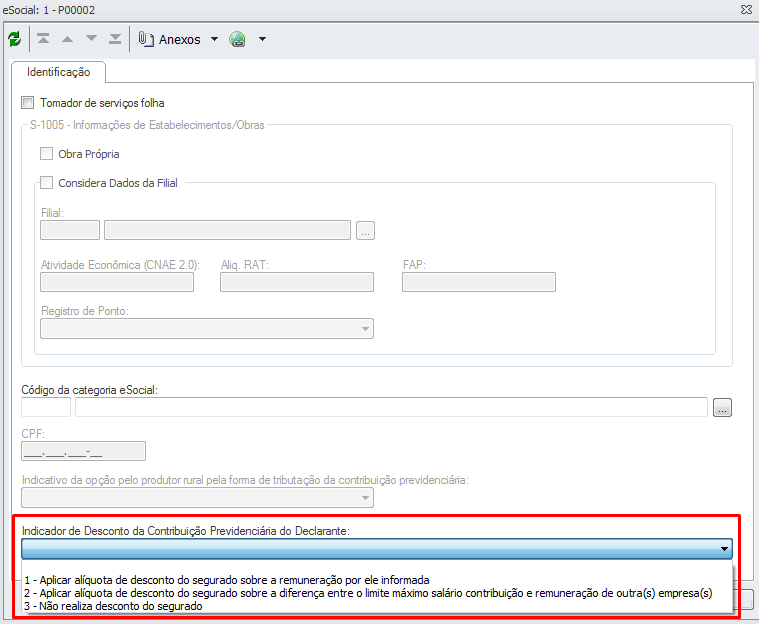Select option 1 - Aplicar alíquota sobre remuneração informada
Screen dimensions: 759x624
pyautogui.click(x=378, y=580)
